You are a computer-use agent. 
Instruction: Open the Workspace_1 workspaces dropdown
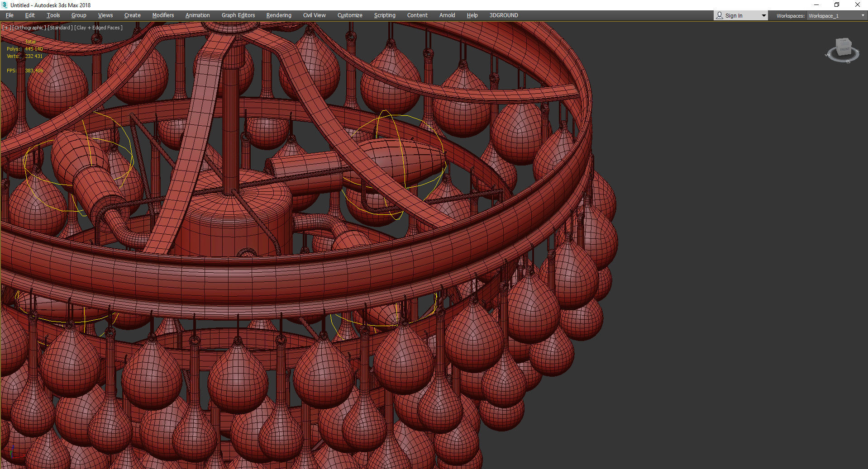coord(836,16)
